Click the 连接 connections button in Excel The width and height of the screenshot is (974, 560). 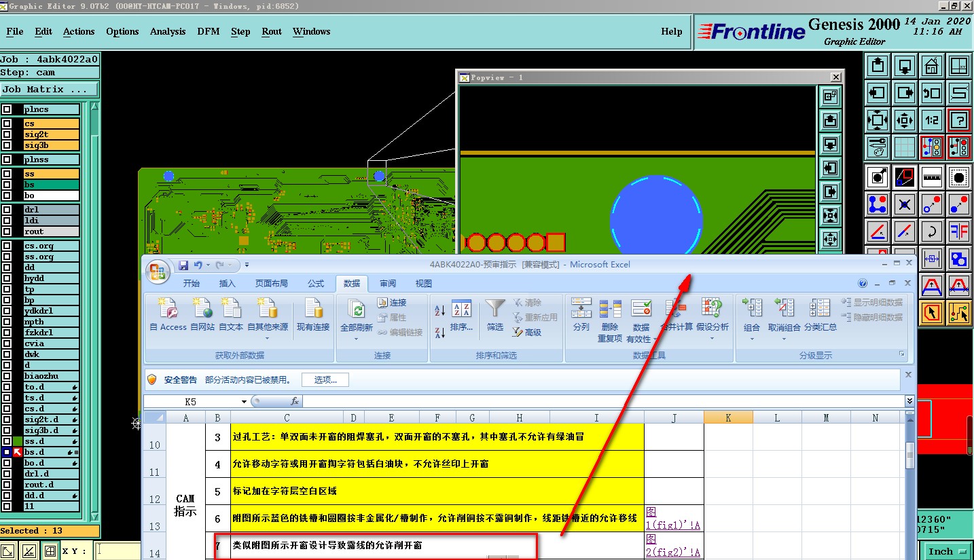[x=392, y=303]
